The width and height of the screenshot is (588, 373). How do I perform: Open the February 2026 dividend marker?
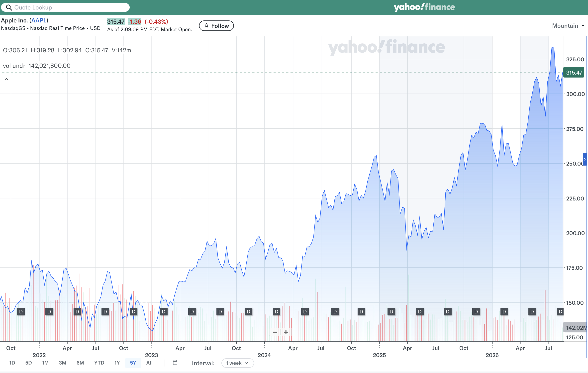click(504, 311)
